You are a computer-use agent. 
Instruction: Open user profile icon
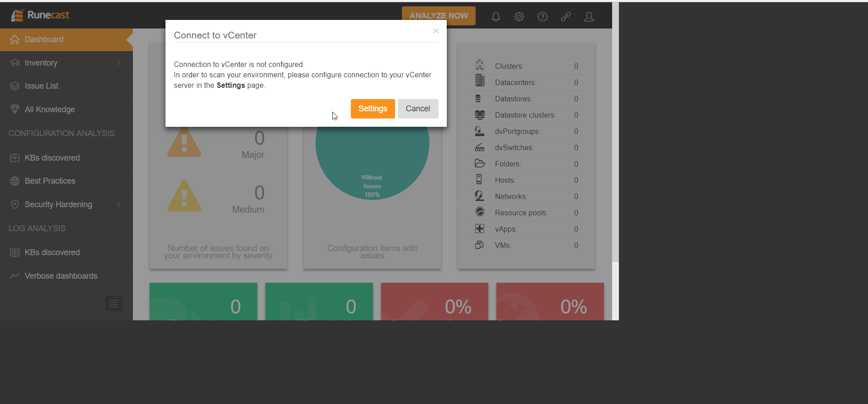click(x=589, y=17)
